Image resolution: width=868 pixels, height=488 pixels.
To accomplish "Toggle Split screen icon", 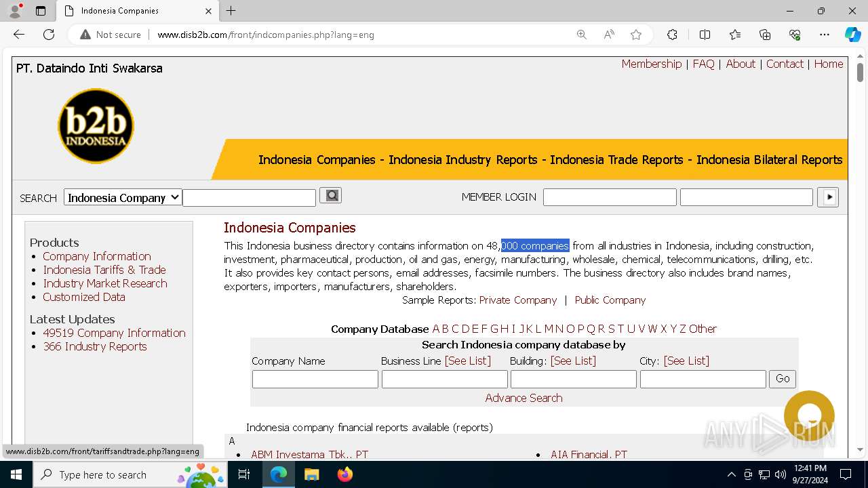I will [705, 35].
